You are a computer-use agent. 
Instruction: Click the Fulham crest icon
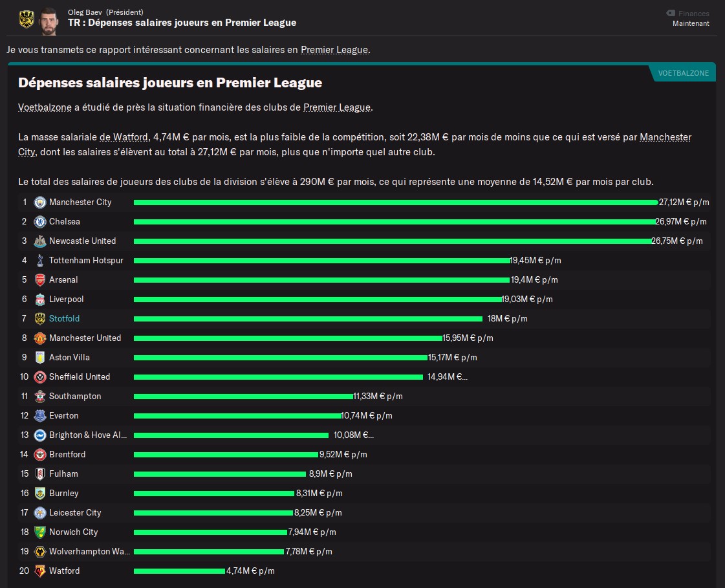tap(40, 474)
